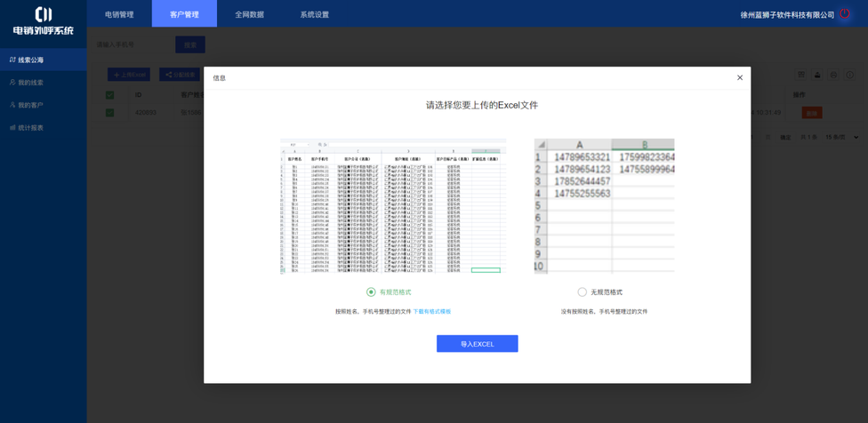Click the column filter icon above table
This screenshot has width=868, height=423.
point(801,75)
